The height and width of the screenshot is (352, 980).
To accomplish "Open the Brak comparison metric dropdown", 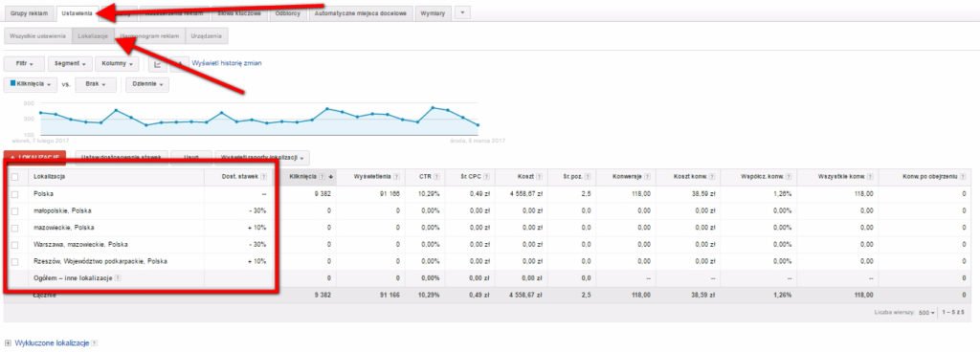I will pos(96,84).
